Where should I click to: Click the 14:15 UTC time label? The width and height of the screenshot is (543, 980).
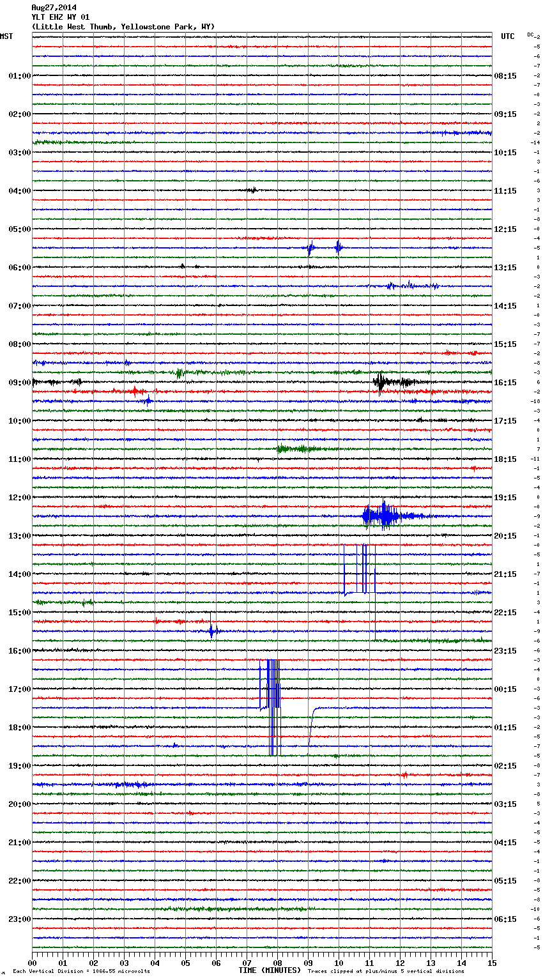(505, 306)
